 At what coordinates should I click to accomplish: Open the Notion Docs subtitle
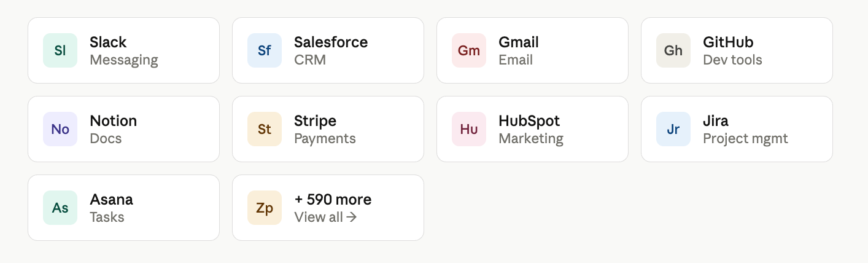(106, 139)
